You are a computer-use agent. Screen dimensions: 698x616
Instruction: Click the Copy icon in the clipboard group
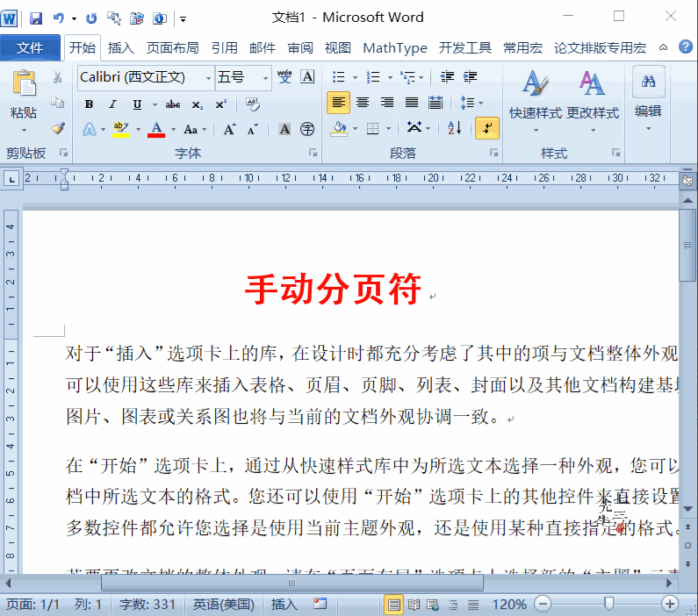[x=57, y=103]
